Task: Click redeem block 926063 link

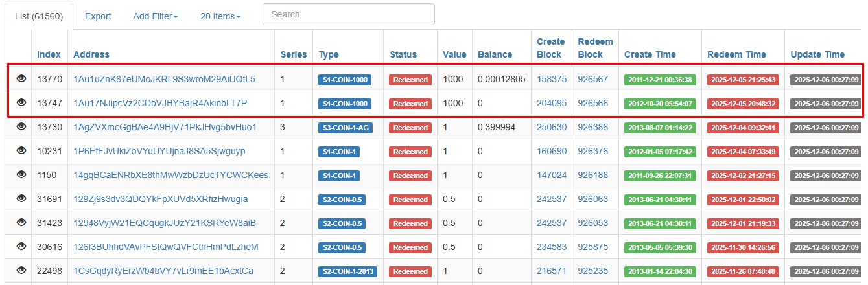Action: (x=593, y=199)
